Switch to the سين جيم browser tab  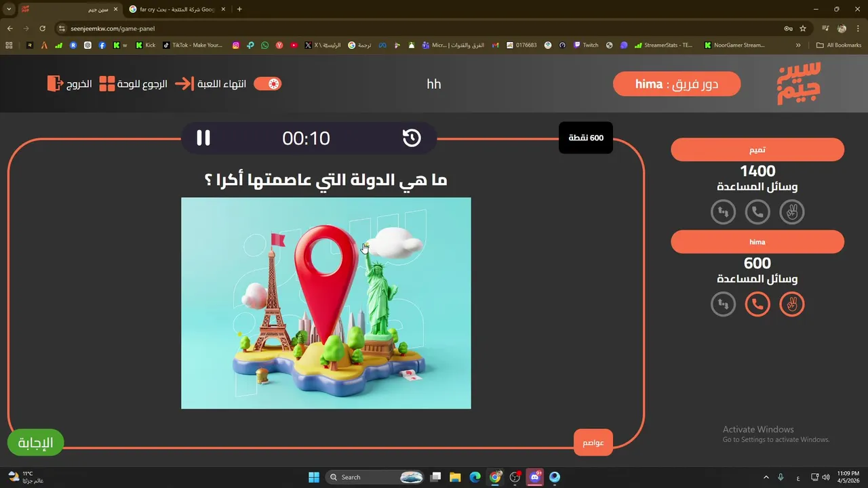click(70, 9)
